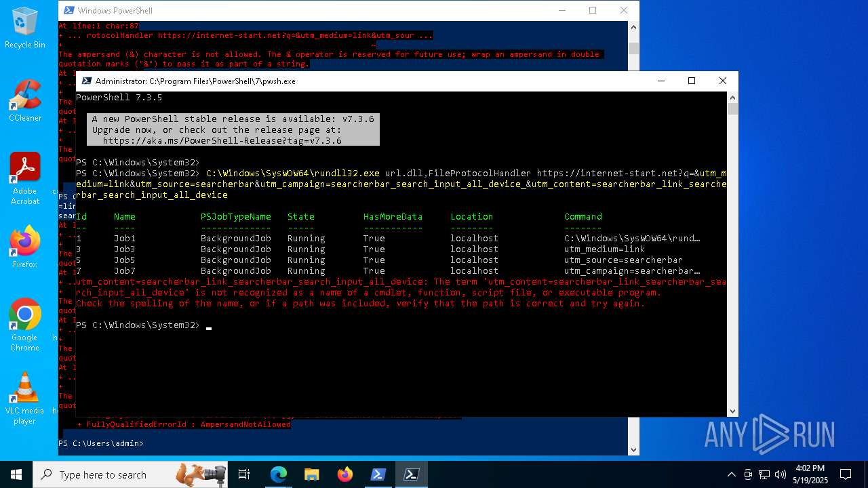Click the taskbar search box

131,474
